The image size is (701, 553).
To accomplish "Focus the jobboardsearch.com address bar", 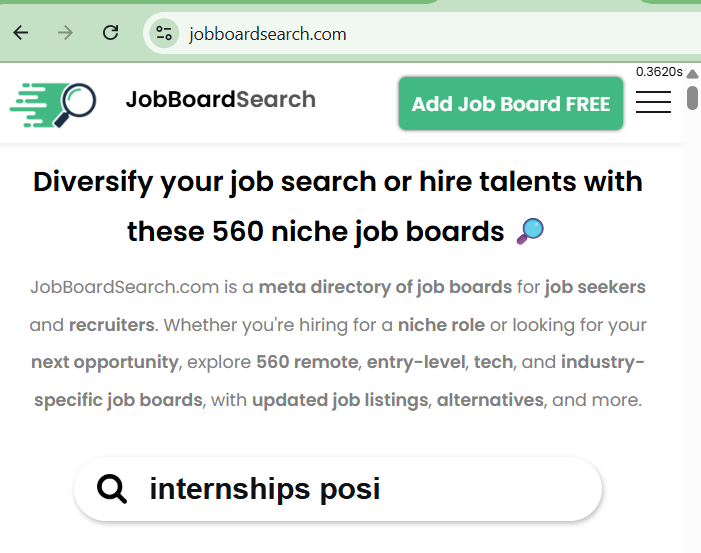I will [x=400, y=33].
